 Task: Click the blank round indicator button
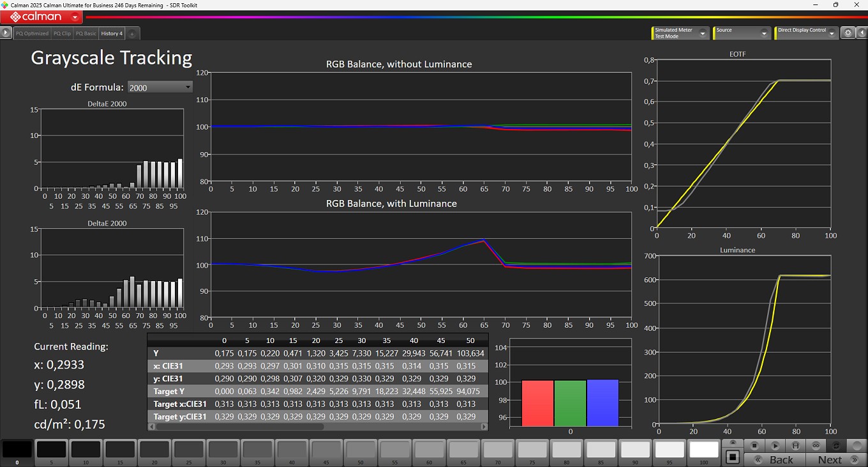coord(857,445)
